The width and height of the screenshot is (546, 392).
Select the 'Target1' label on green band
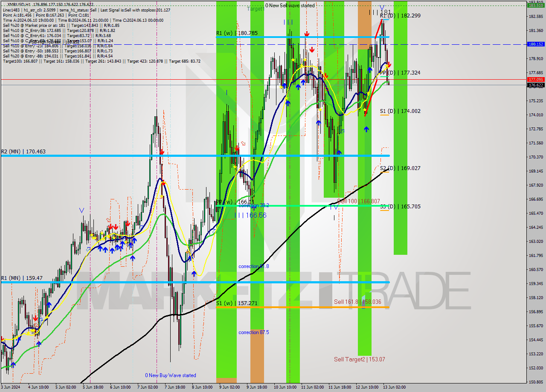tap(256, 9)
